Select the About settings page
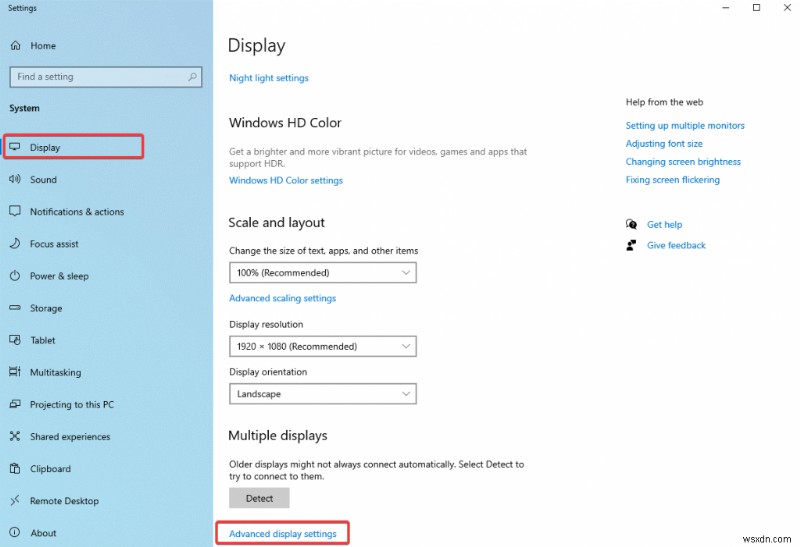Image resolution: width=800 pixels, height=547 pixels. pyautogui.click(x=43, y=533)
